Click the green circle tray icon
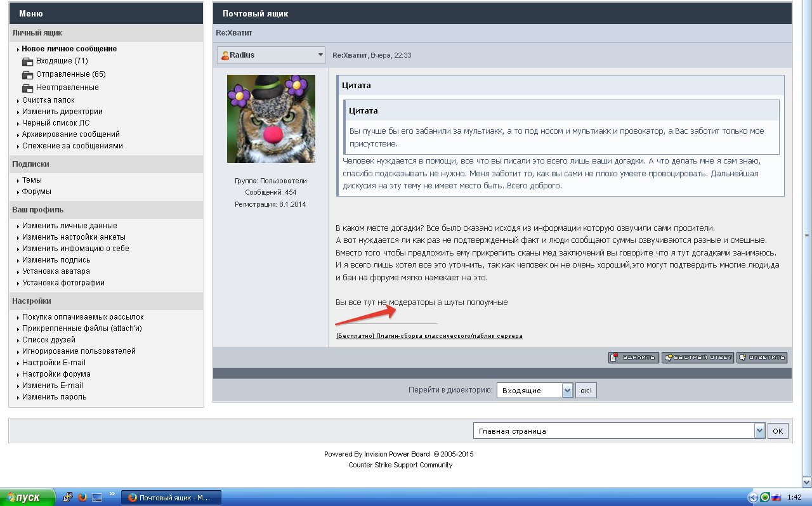Viewport: 812px width, 506px height. [x=765, y=498]
